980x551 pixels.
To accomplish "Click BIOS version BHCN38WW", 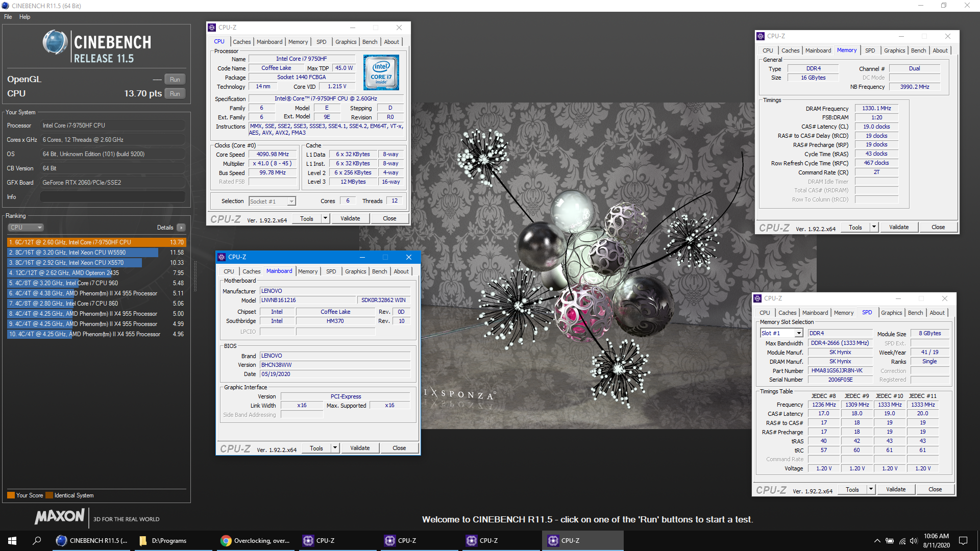I will 335,365.
